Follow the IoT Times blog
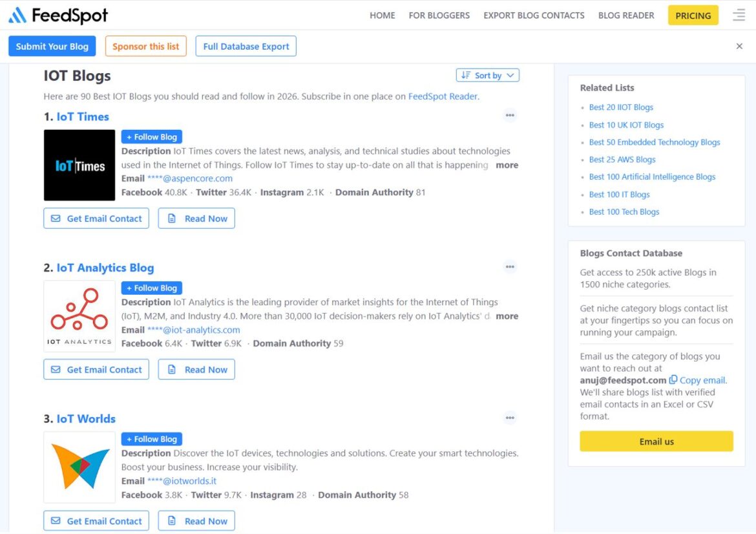 pos(151,136)
